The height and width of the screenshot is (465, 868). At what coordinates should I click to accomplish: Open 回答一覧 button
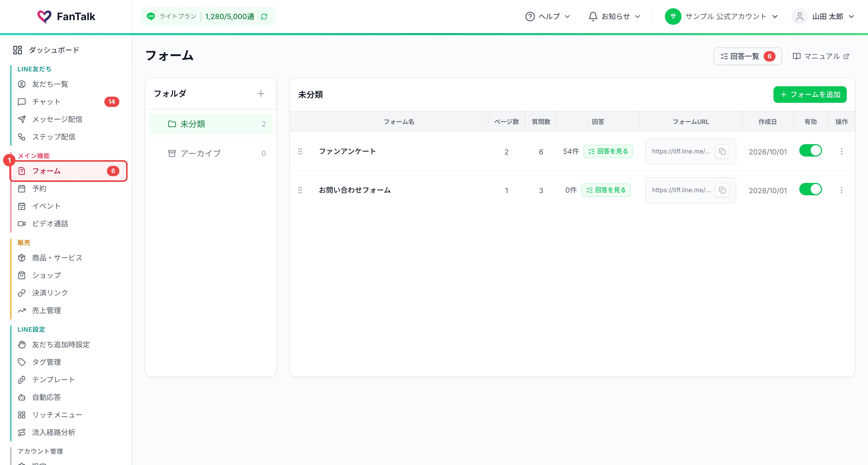[747, 56]
